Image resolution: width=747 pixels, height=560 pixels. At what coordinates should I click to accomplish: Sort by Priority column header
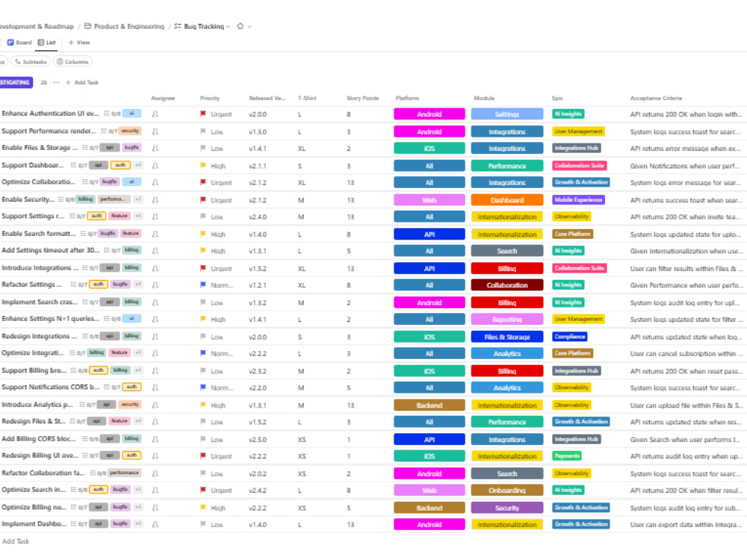tap(210, 98)
